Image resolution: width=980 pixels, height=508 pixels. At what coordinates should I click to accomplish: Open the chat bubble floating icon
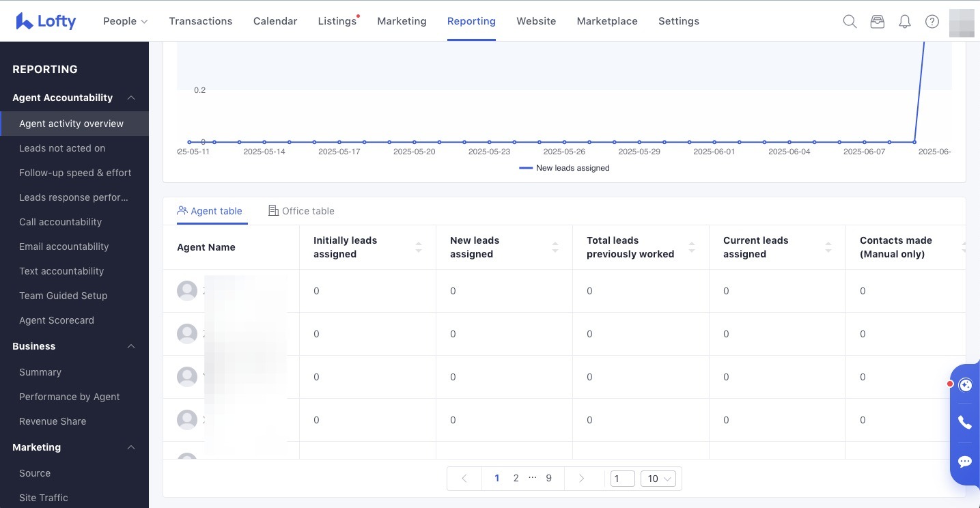[x=965, y=462]
